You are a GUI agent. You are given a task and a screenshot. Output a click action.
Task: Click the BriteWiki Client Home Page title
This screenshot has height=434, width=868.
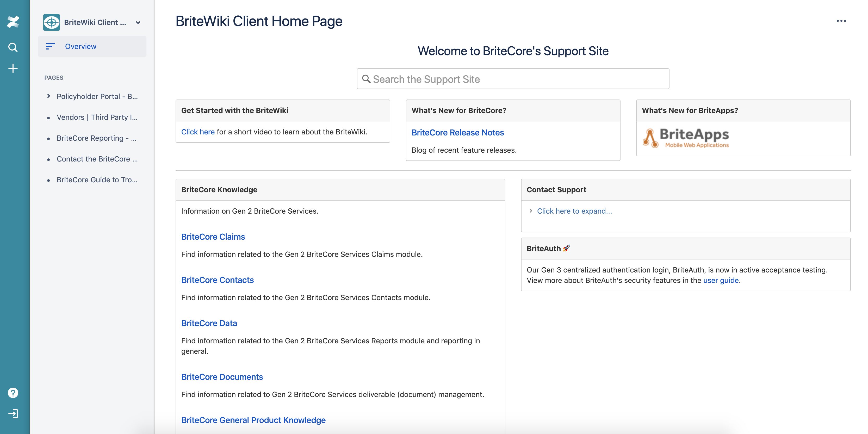259,21
